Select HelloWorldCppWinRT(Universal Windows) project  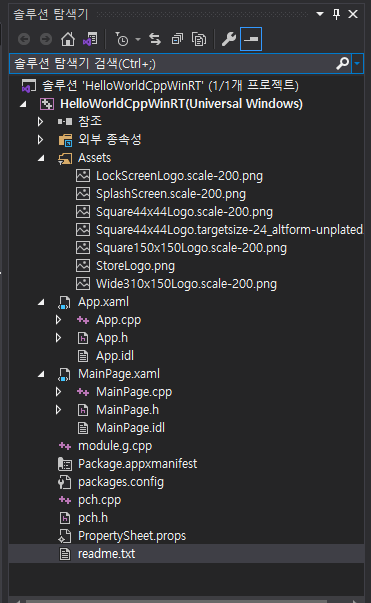(x=181, y=104)
